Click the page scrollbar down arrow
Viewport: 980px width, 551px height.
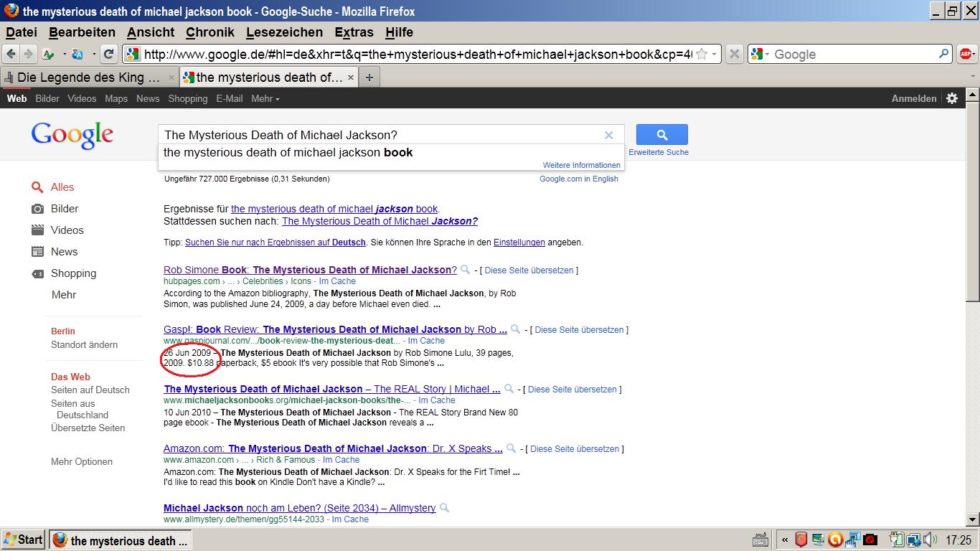tap(973, 520)
